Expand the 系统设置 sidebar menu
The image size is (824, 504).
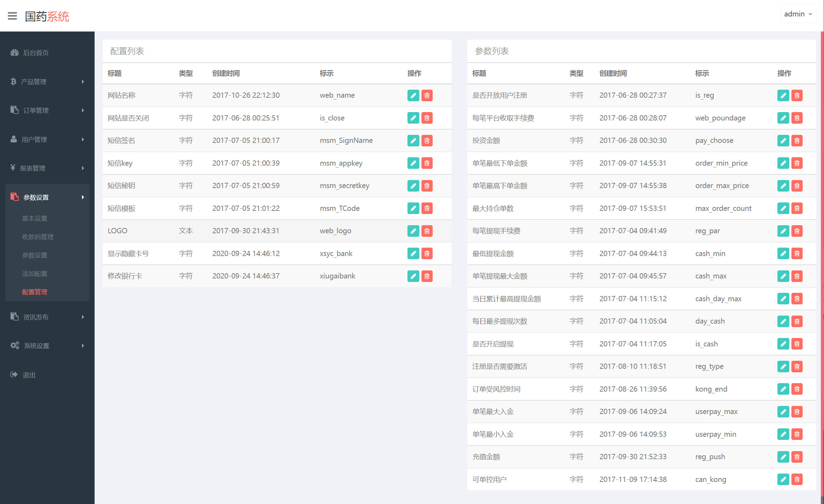pyautogui.click(x=47, y=346)
